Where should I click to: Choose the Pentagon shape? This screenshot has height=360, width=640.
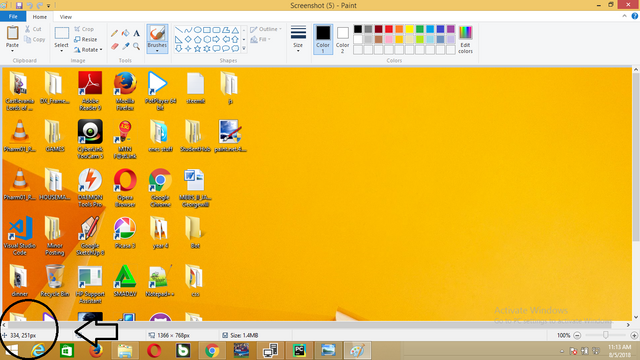pos(197,40)
